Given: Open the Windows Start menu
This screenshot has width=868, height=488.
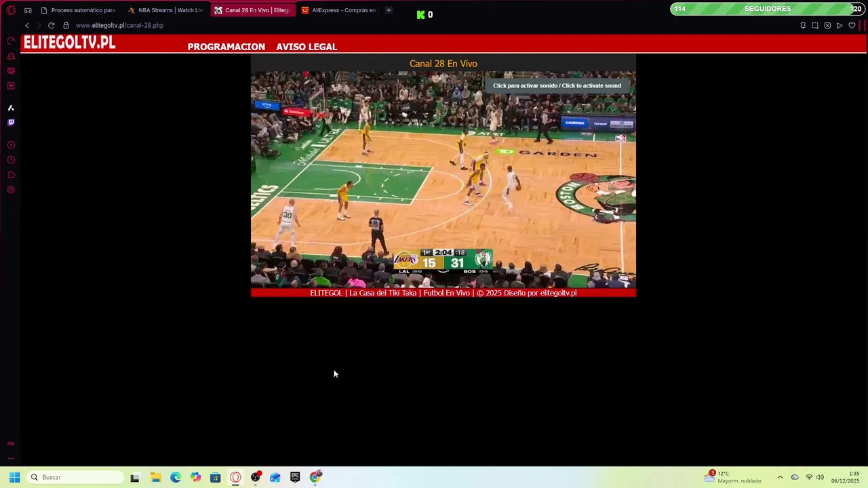Looking at the screenshot, I should (x=14, y=477).
